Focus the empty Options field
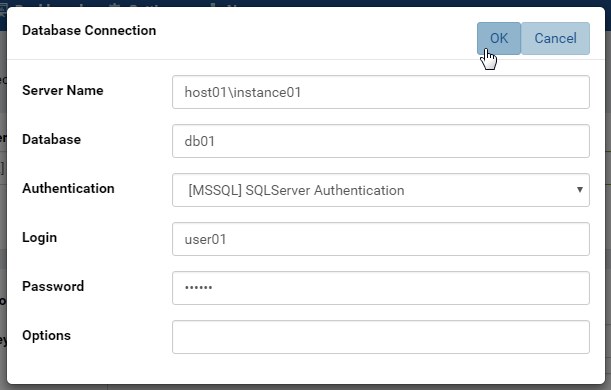The height and width of the screenshot is (390, 611). (x=381, y=337)
